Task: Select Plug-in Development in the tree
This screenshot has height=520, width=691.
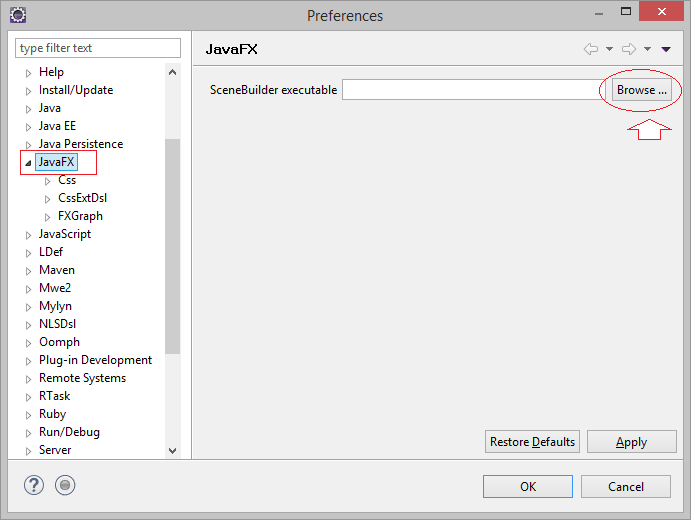Action: 96,360
